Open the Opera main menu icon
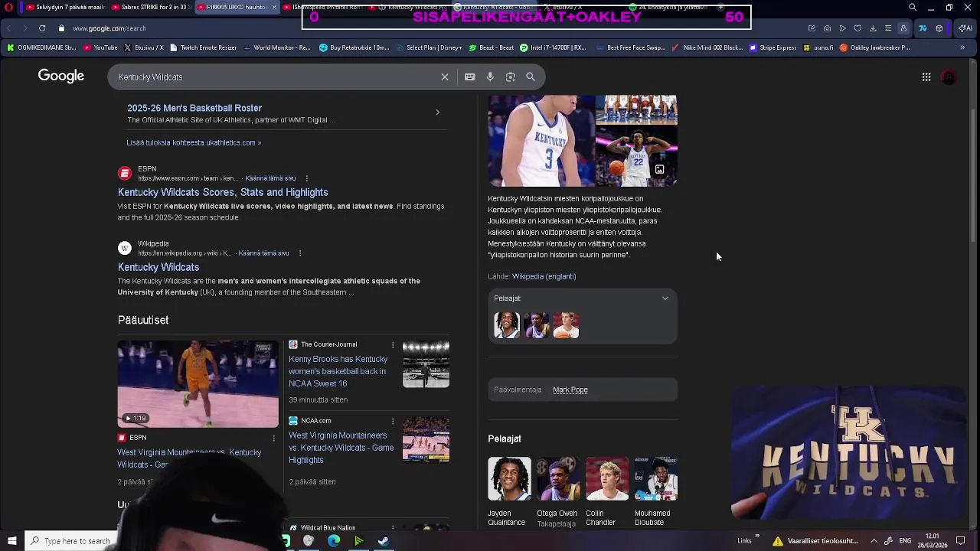The image size is (980, 551). (8, 8)
